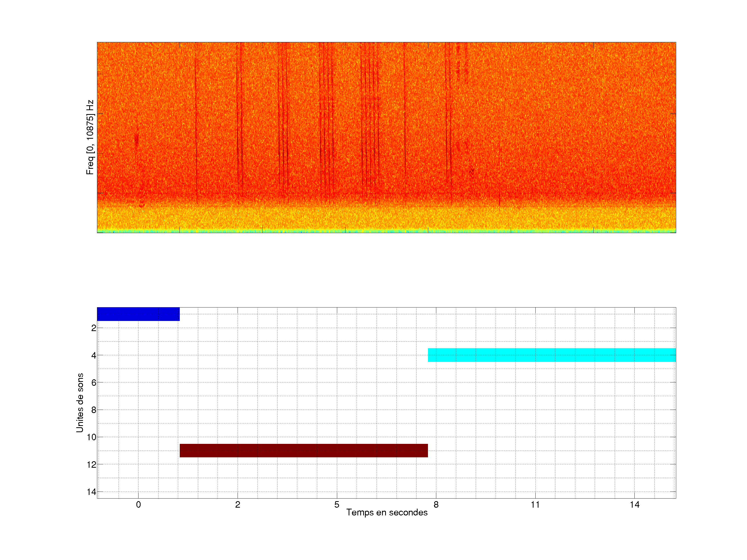Click the y-axis tick label 10
The height and width of the screenshot is (560, 747).
[92, 437]
